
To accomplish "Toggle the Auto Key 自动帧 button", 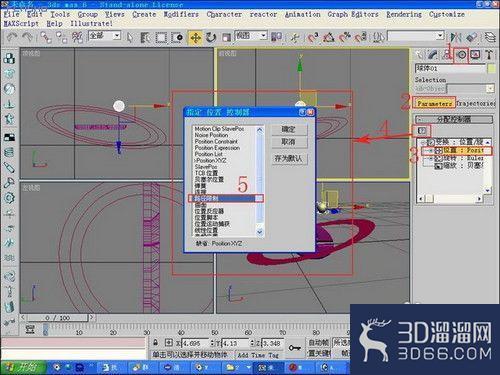I will pos(318,342).
